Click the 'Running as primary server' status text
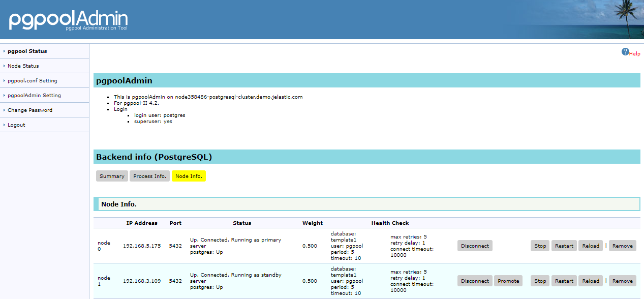This screenshot has height=299, width=644. coord(235,243)
